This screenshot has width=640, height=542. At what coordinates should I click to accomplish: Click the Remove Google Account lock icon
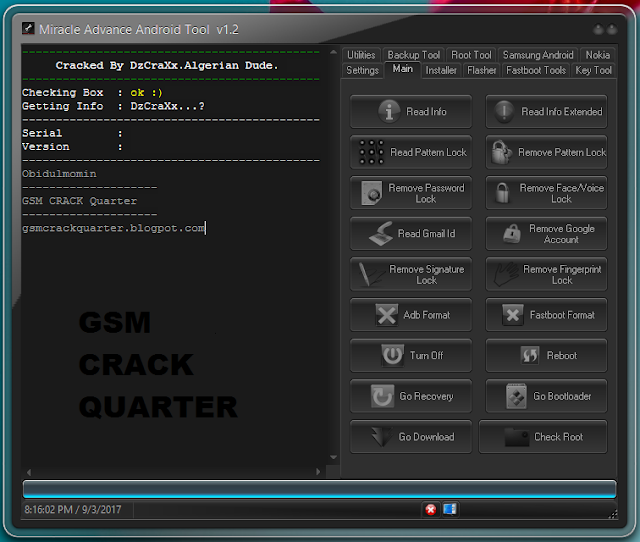point(511,233)
